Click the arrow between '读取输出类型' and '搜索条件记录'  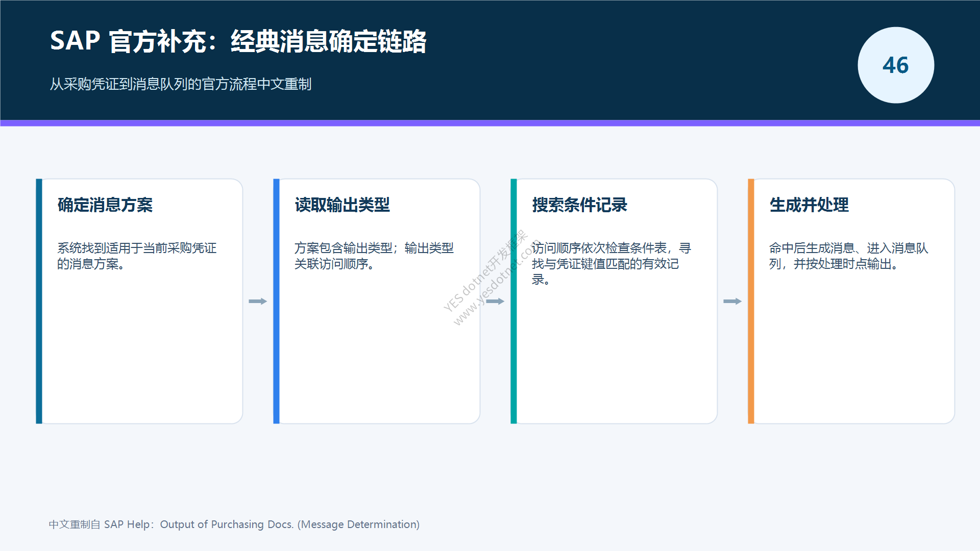click(x=495, y=302)
